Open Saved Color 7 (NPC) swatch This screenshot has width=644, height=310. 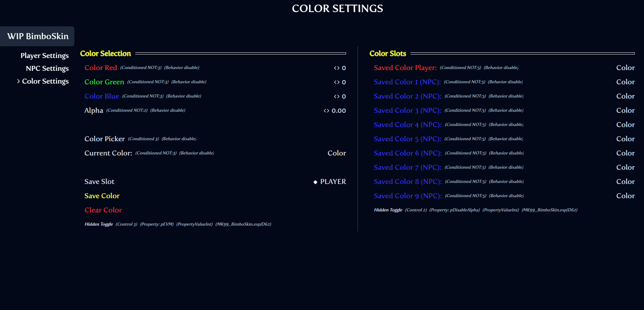(x=625, y=167)
